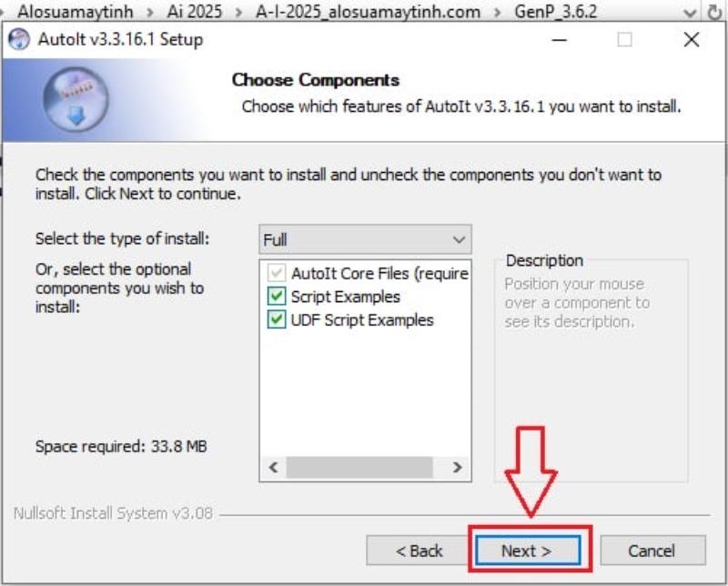728x586 pixels.
Task: Click the < Back button
Action: coord(419,551)
